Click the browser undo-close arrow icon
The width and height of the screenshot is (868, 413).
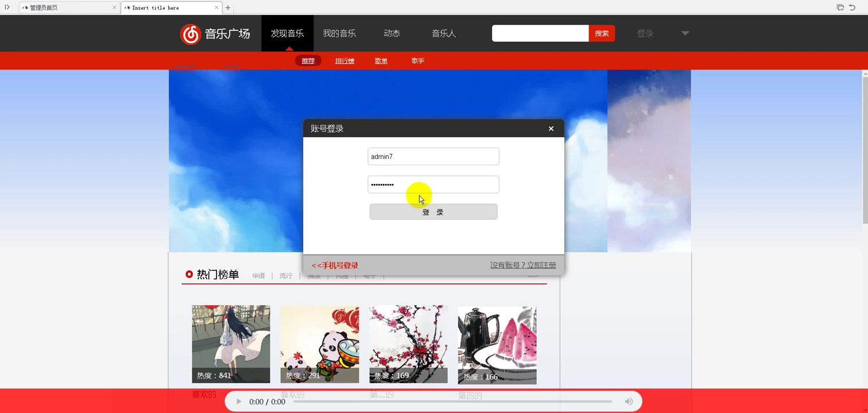coord(852,7)
